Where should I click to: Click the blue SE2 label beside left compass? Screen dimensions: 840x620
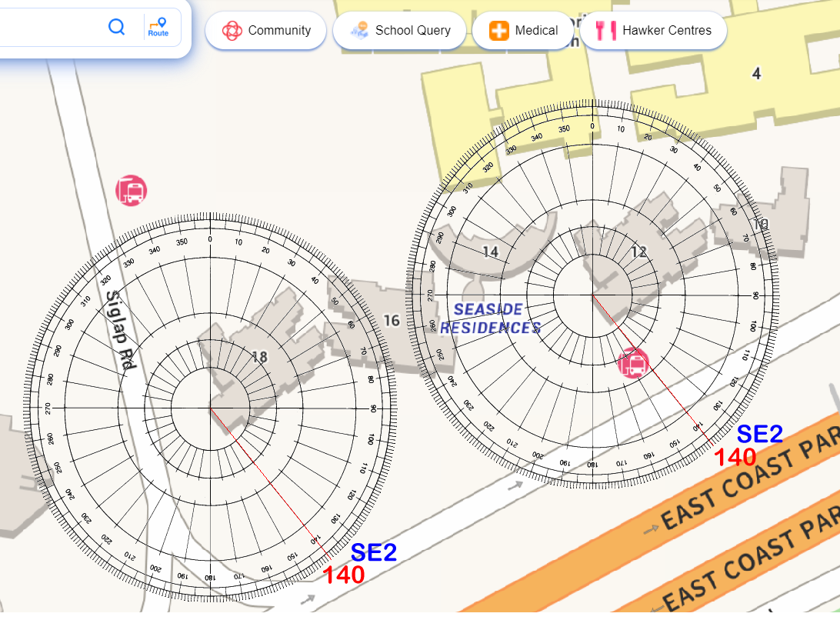point(374,552)
